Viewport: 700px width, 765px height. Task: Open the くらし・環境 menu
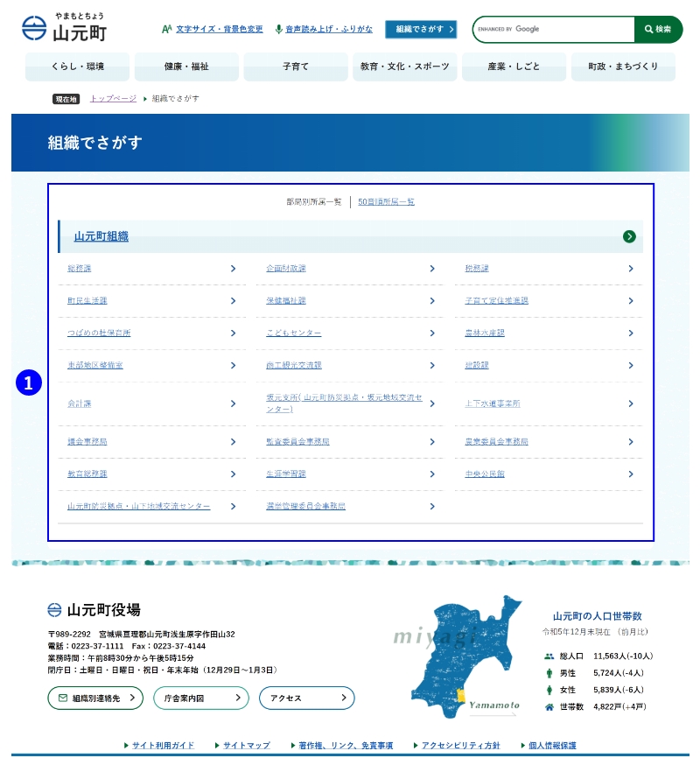(x=78, y=67)
